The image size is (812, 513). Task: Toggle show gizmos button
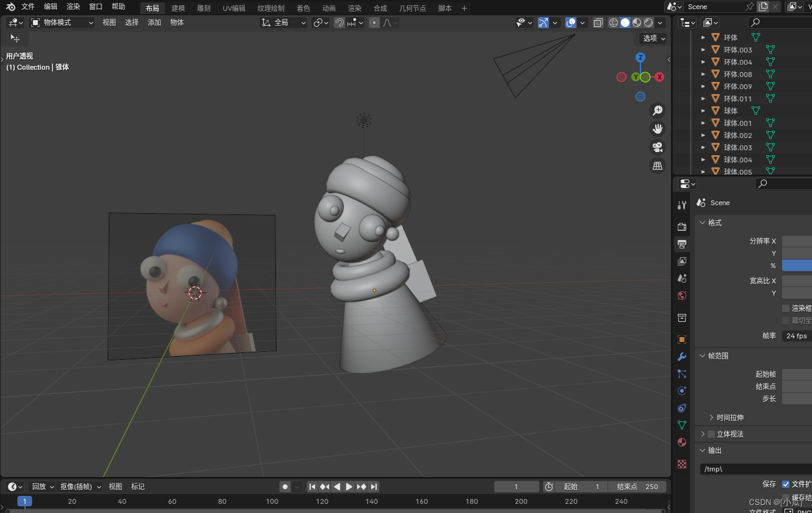click(x=543, y=23)
